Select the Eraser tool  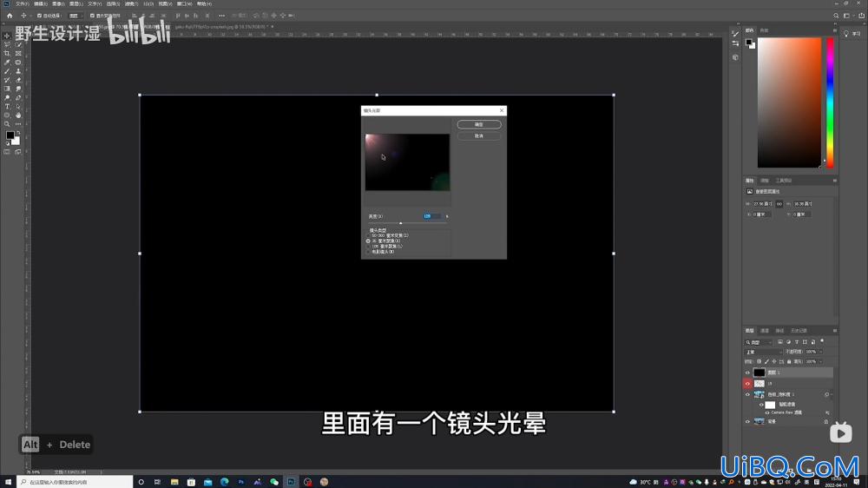click(18, 80)
